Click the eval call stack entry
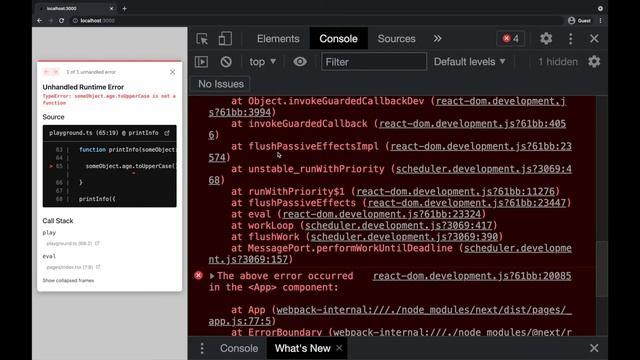Screen dimensions: 640x360 [x=49, y=256]
